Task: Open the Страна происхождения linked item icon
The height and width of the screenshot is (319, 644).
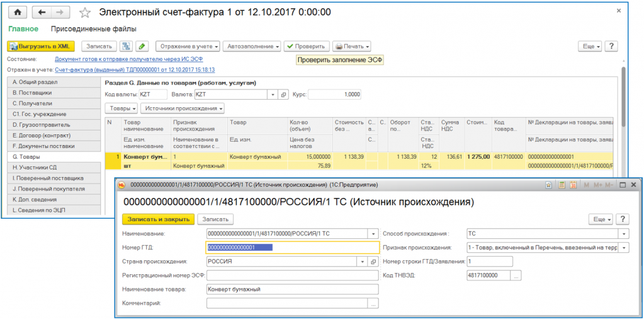Action: tap(373, 261)
